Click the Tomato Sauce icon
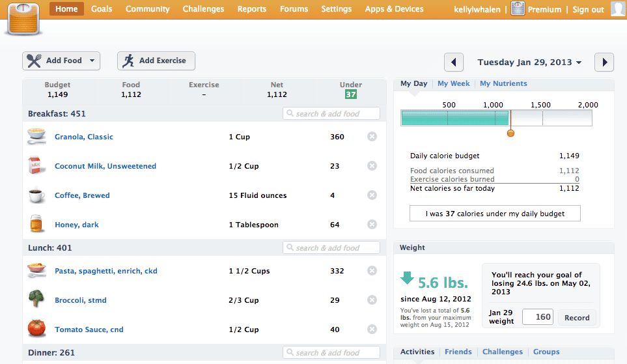Screen dimensions: 627x364 36,329
